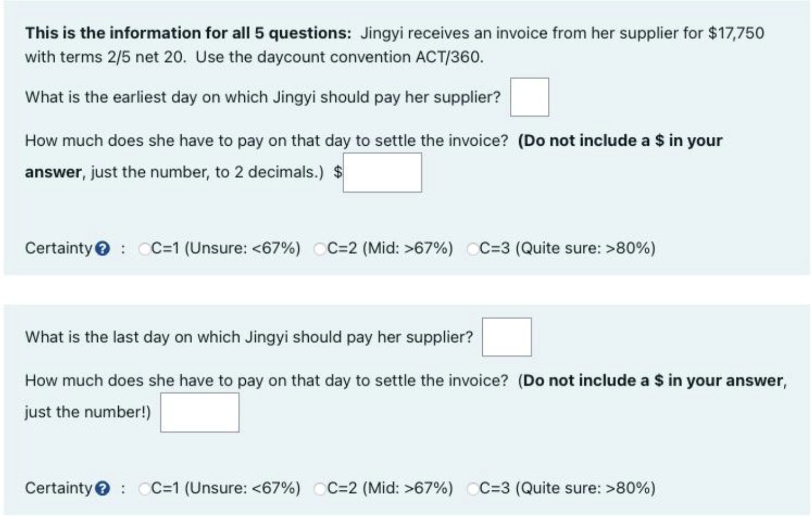Open the Certainty help icon in the second question

pos(102,488)
